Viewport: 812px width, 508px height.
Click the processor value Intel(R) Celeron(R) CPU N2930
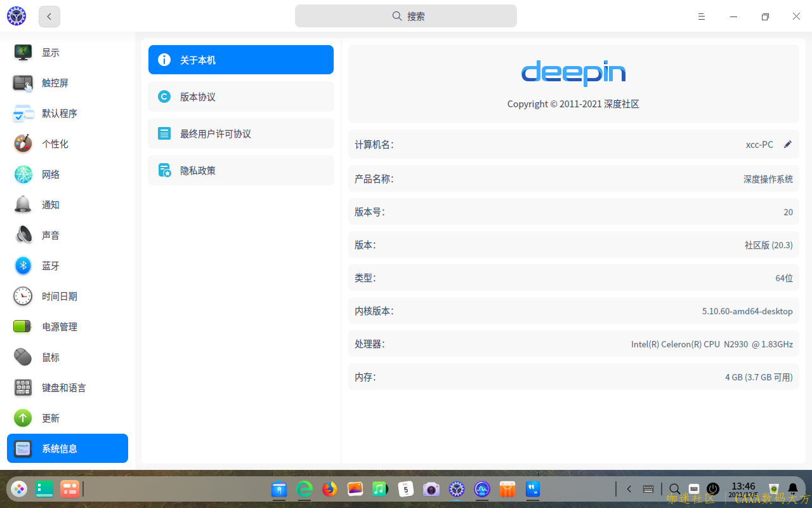[x=712, y=344]
